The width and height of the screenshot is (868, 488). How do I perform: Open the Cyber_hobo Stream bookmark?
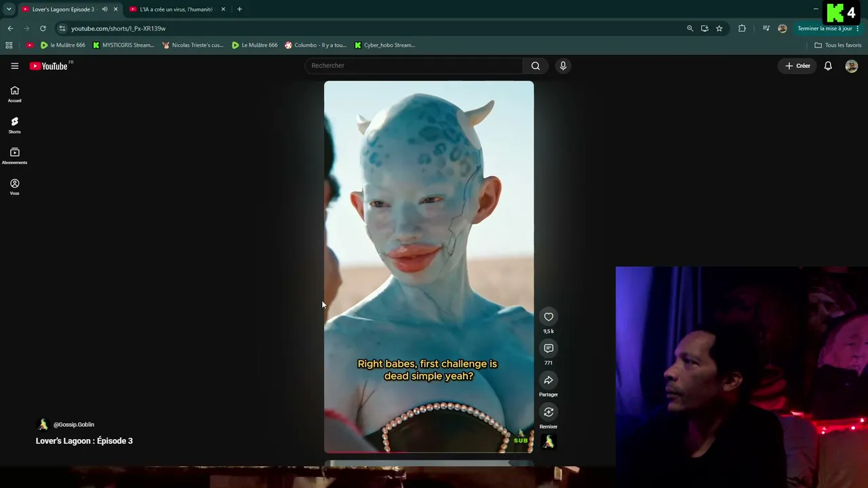coord(384,45)
